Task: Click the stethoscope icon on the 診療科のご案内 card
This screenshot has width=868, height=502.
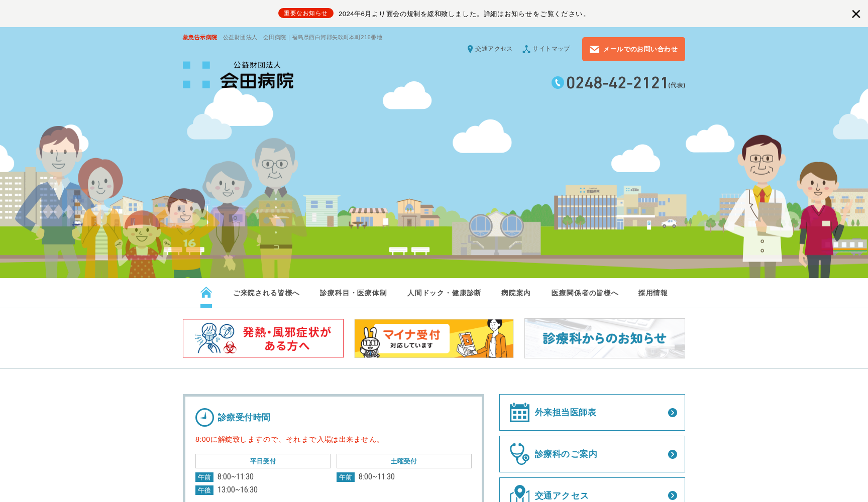Action: tap(520, 454)
